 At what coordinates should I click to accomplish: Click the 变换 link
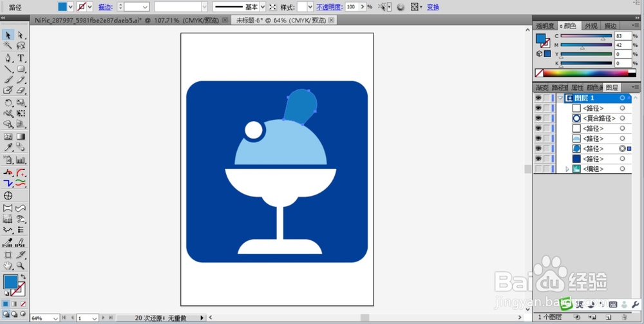(433, 7)
